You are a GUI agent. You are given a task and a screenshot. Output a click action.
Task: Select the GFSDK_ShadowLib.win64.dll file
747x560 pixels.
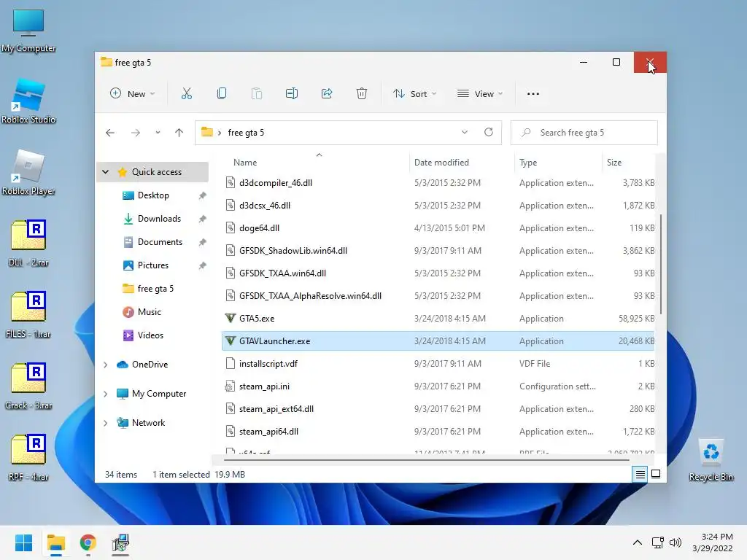pyautogui.click(x=438, y=251)
